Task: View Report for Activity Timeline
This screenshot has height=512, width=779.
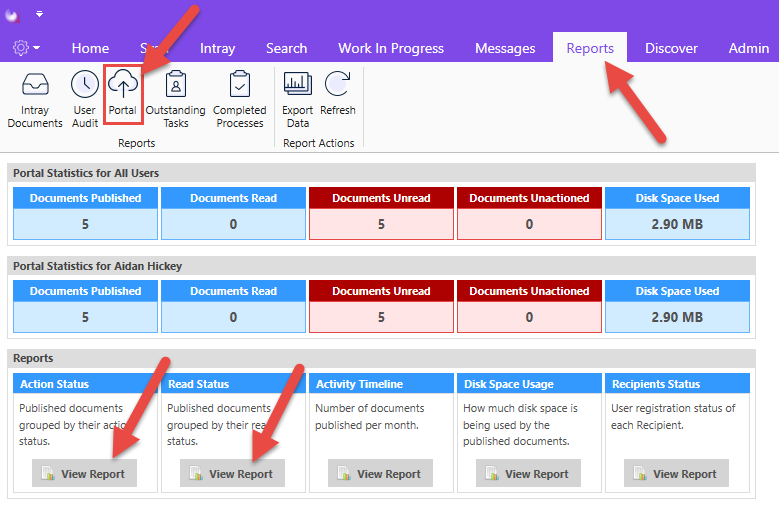Action: pyautogui.click(x=381, y=473)
